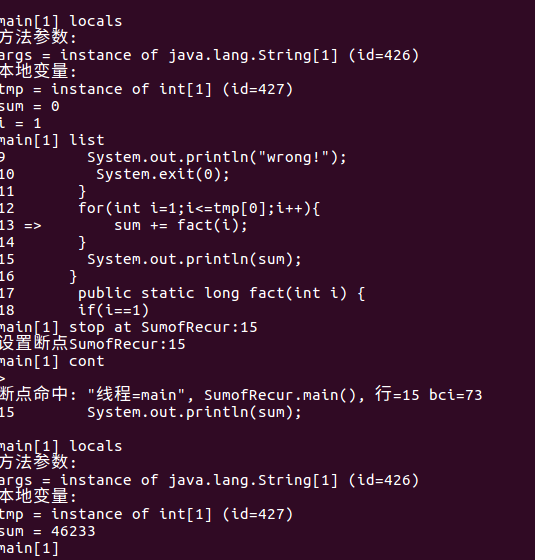Click 设置断点SumofRecur:15 confirmation line
Viewport: 535px width, 560px height.
click(93, 344)
